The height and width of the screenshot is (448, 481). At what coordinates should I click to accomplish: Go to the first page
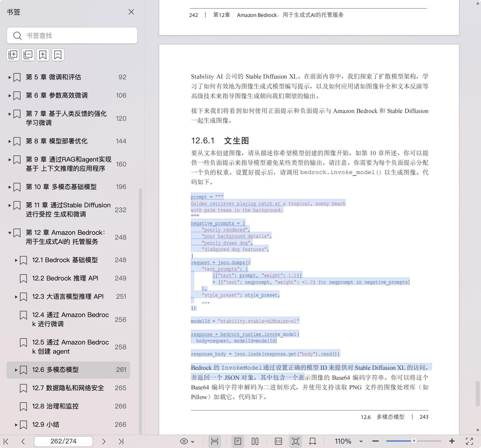pyautogui.click(x=6, y=441)
